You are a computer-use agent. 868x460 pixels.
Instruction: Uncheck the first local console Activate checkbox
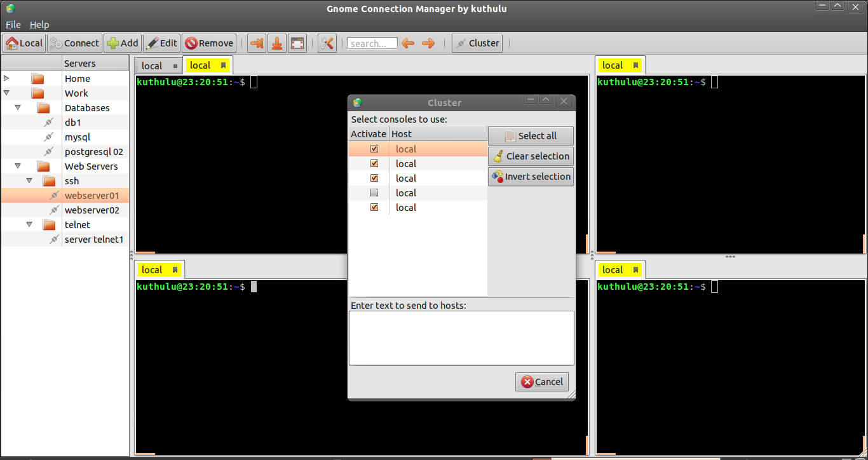[374, 148]
